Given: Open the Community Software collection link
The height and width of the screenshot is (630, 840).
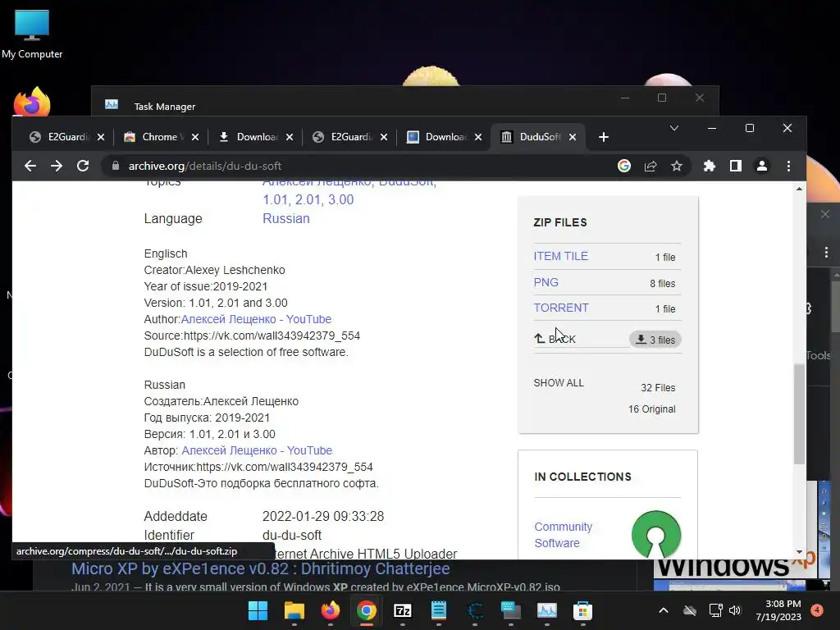Looking at the screenshot, I should pos(564,535).
